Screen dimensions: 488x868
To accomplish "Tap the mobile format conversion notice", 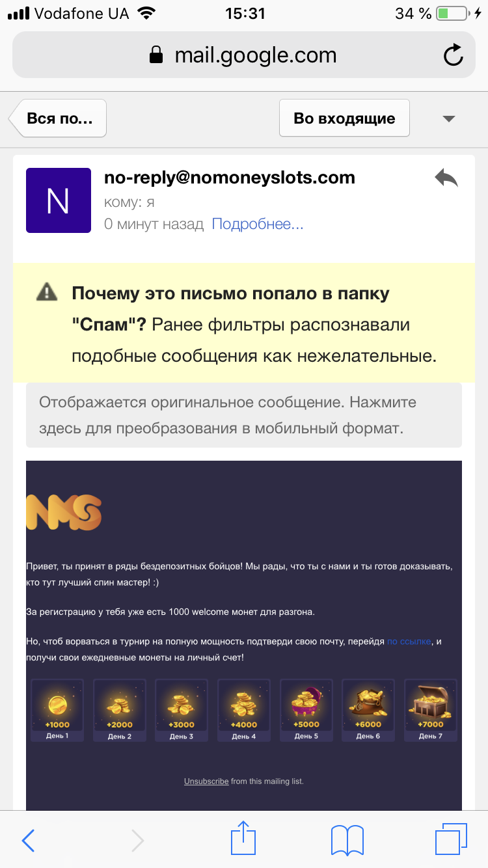I will (x=243, y=415).
